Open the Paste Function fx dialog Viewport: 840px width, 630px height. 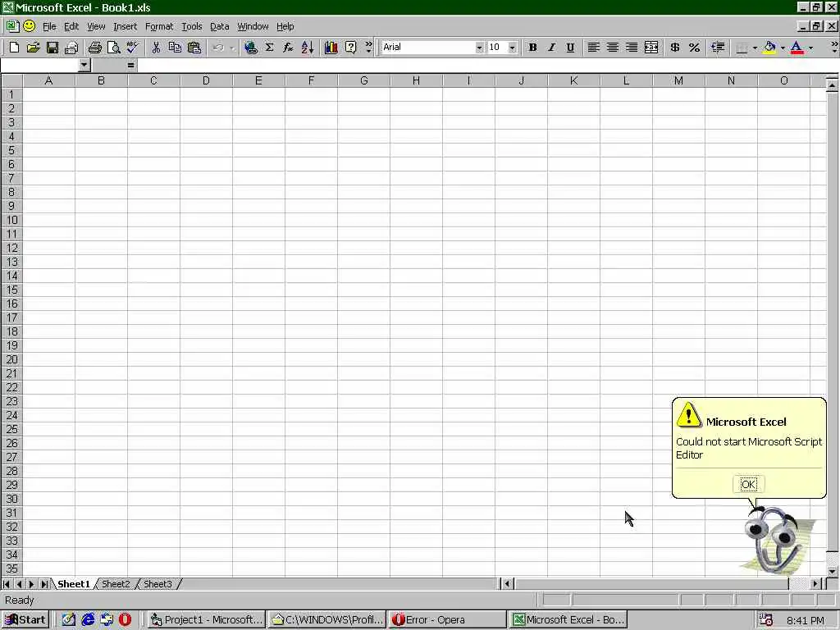pos(288,48)
